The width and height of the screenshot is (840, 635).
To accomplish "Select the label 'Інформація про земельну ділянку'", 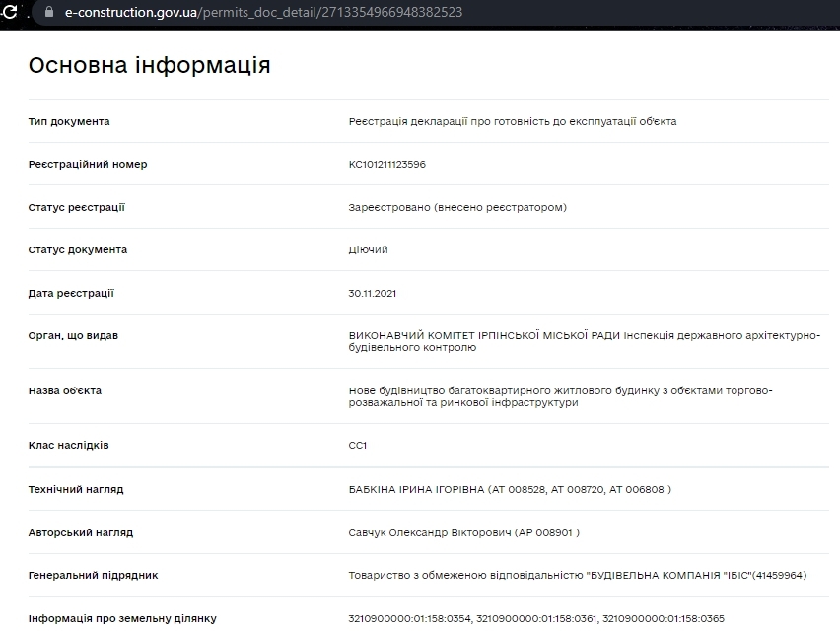I will click(x=122, y=618).
